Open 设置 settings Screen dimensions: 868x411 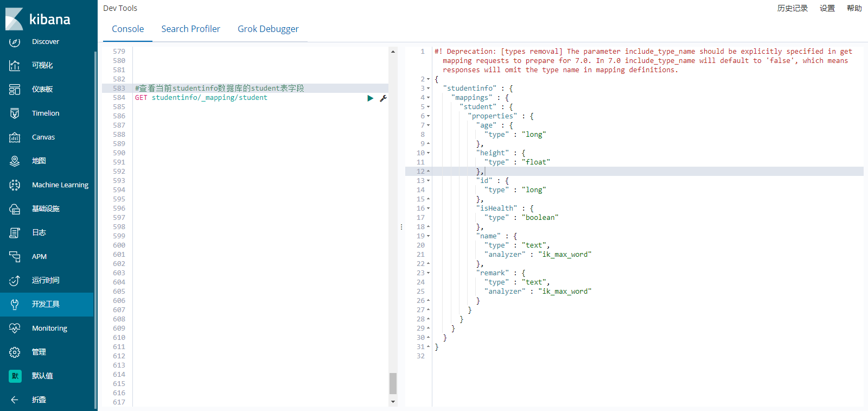827,8
